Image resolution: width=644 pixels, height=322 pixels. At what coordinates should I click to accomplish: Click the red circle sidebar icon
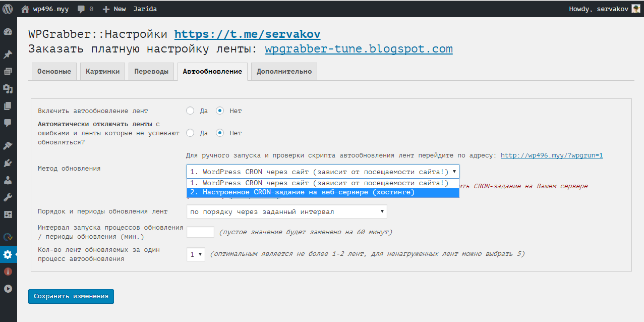point(8,272)
